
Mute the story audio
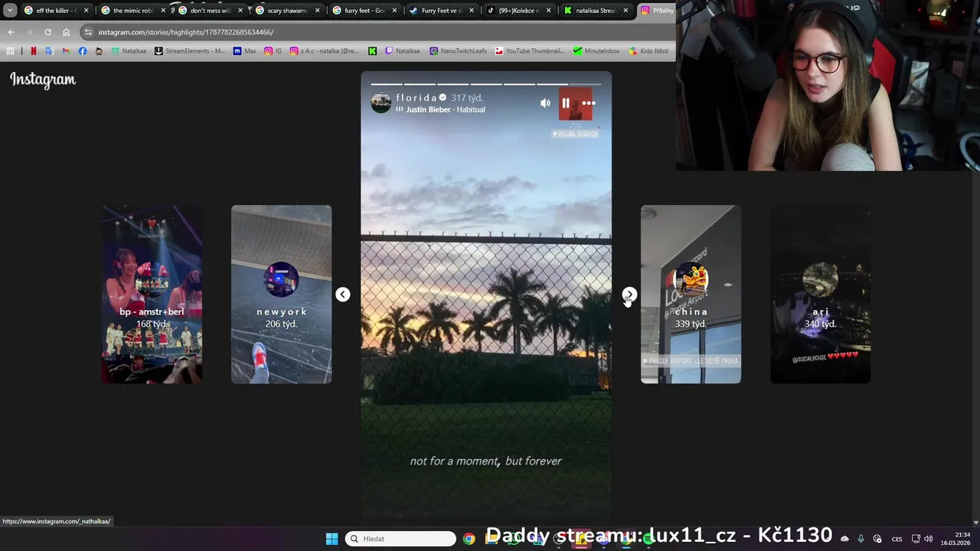click(545, 103)
